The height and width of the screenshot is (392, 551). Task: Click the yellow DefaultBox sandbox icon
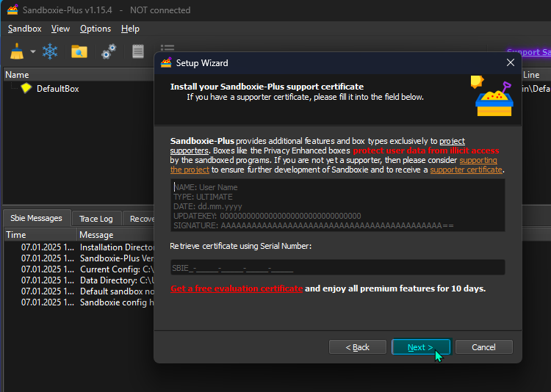[x=26, y=88]
